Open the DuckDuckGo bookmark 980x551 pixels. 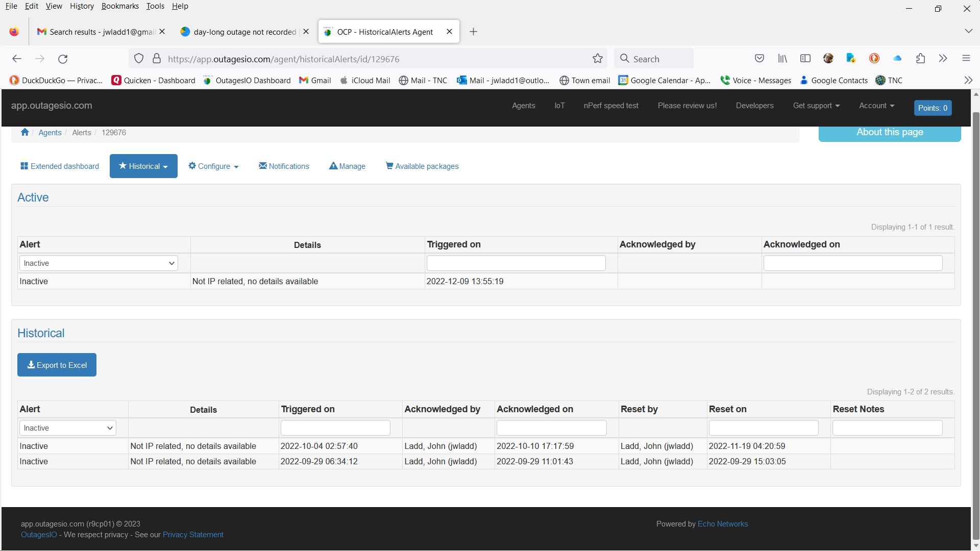56,80
